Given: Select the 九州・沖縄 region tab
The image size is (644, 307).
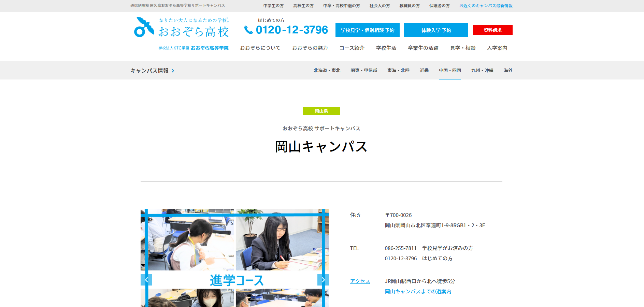Looking at the screenshot, I should coord(482,71).
